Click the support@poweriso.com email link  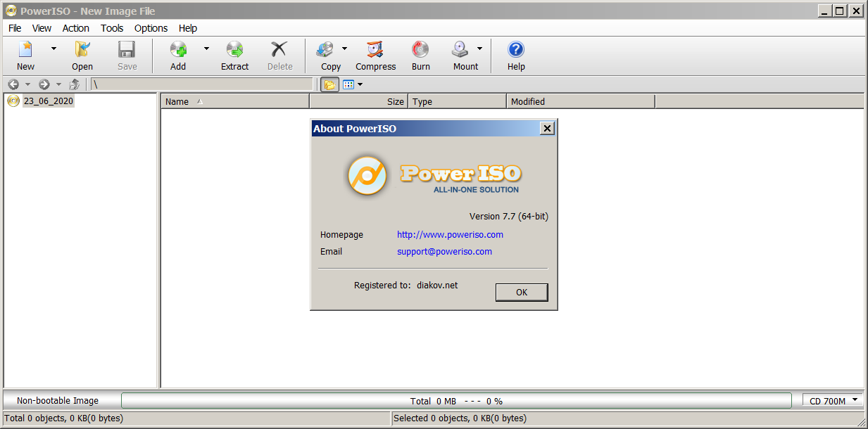[444, 252]
